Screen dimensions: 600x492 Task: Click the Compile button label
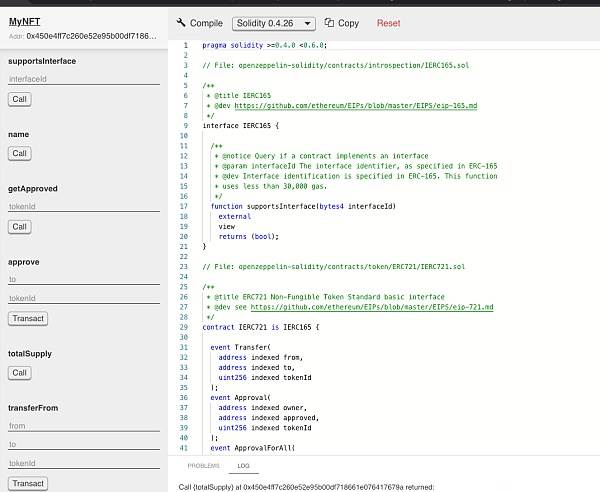tap(206, 23)
